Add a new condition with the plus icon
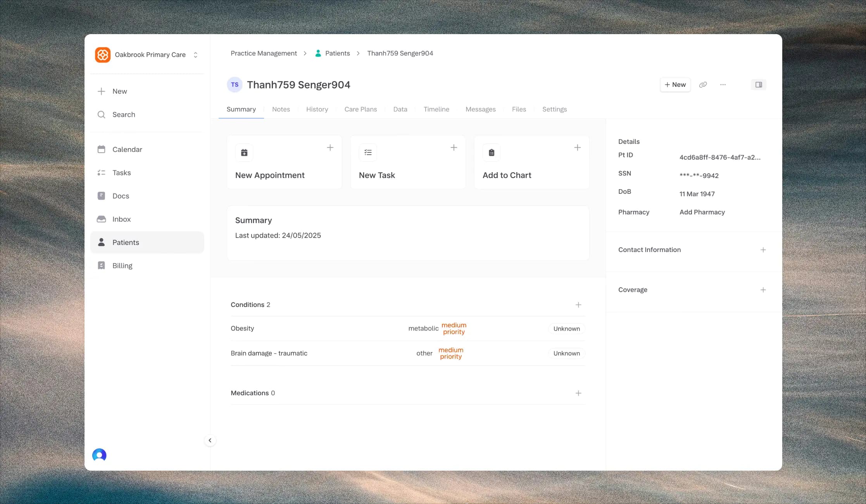This screenshot has height=504, width=866. tap(578, 305)
